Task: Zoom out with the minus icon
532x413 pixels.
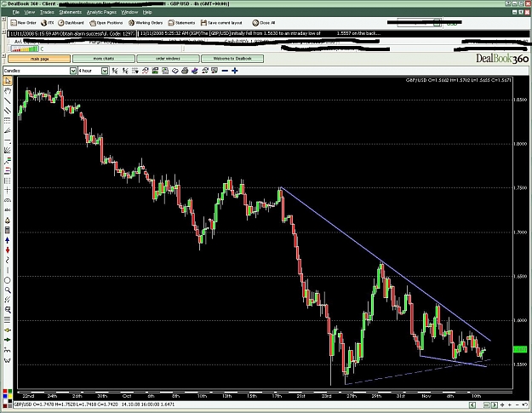Action: click(225, 71)
